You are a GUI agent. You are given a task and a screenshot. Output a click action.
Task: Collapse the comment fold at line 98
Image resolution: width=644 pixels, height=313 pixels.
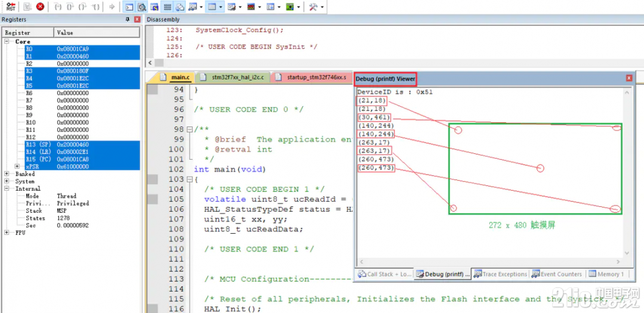[x=189, y=129]
